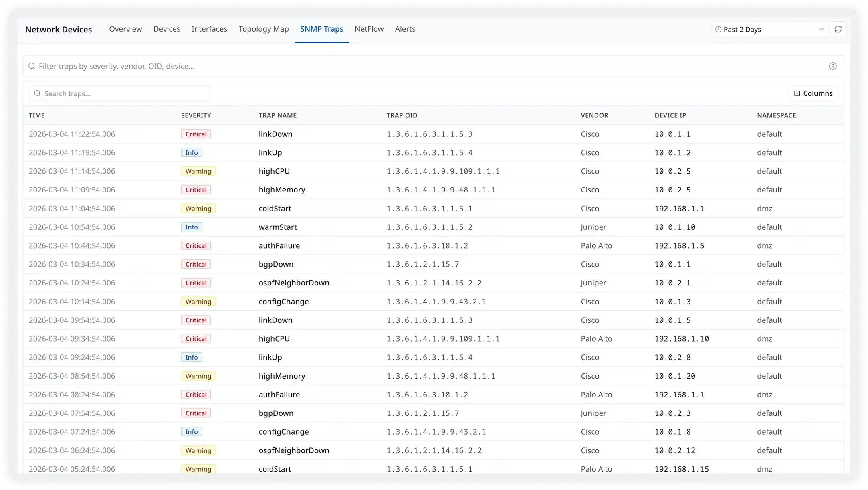This screenshot has width=868, height=490.
Task: Click the Columns layout icon
Action: pyautogui.click(x=797, y=93)
